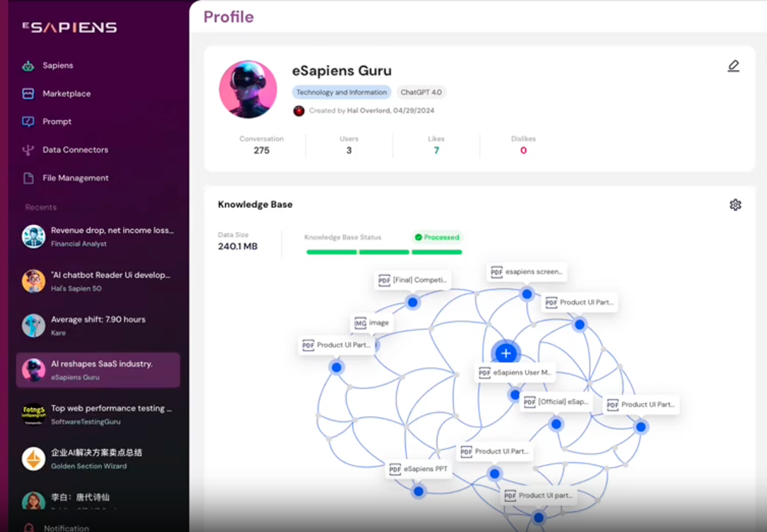Click the pencil edit profile icon
The height and width of the screenshot is (532, 767).
pyautogui.click(x=733, y=66)
